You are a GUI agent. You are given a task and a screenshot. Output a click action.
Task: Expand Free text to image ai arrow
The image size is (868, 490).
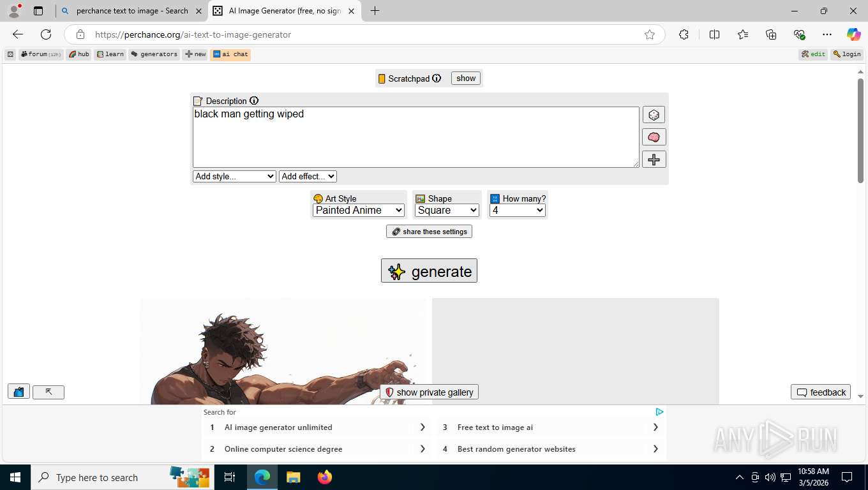click(655, 427)
